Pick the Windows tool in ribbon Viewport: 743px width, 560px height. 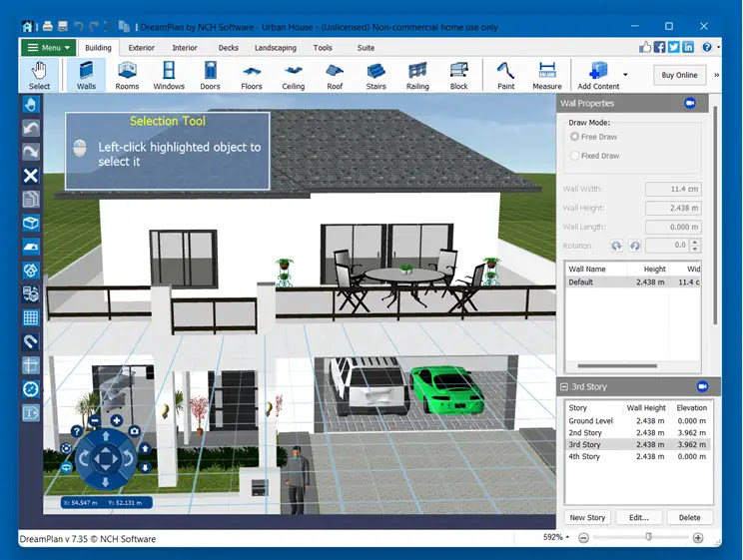pyautogui.click(x=169, y=75)
